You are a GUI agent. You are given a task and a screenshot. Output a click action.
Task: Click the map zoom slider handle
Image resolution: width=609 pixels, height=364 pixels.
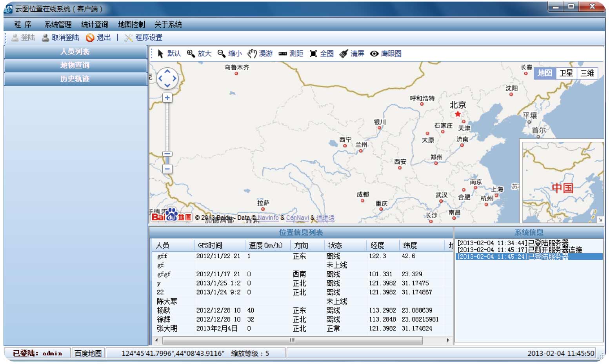[167, 154]
